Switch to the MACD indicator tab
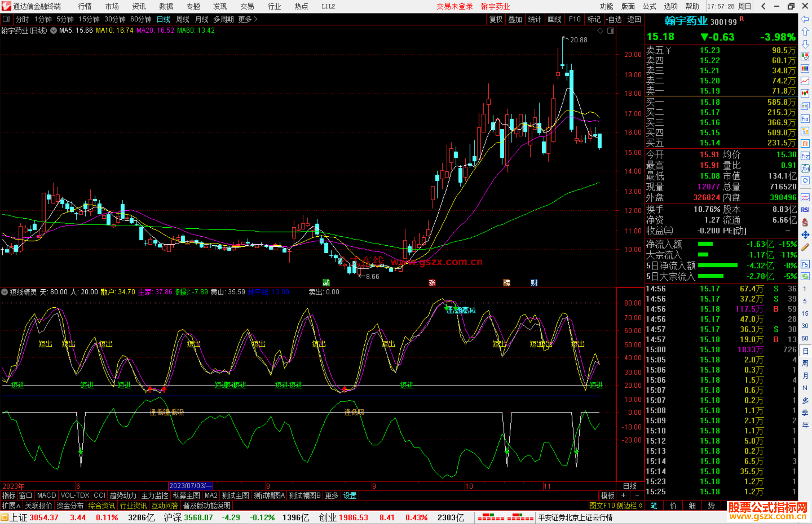 tap(47, 495)
